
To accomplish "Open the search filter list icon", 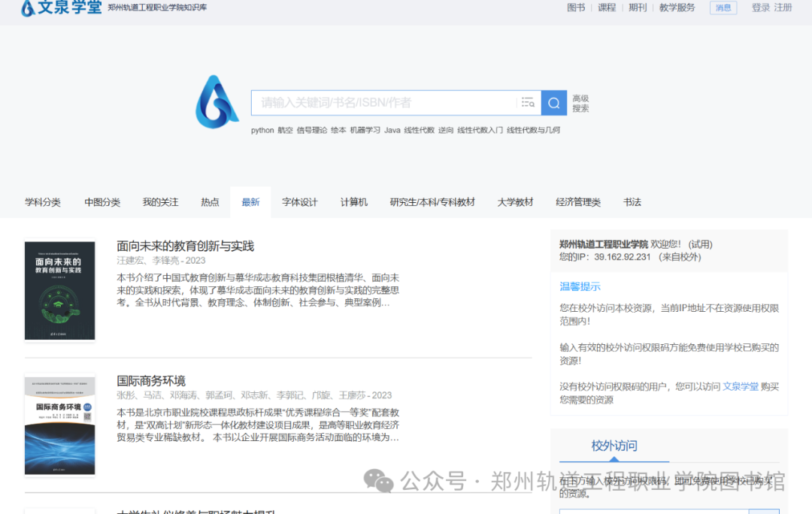I will point(528,102).
